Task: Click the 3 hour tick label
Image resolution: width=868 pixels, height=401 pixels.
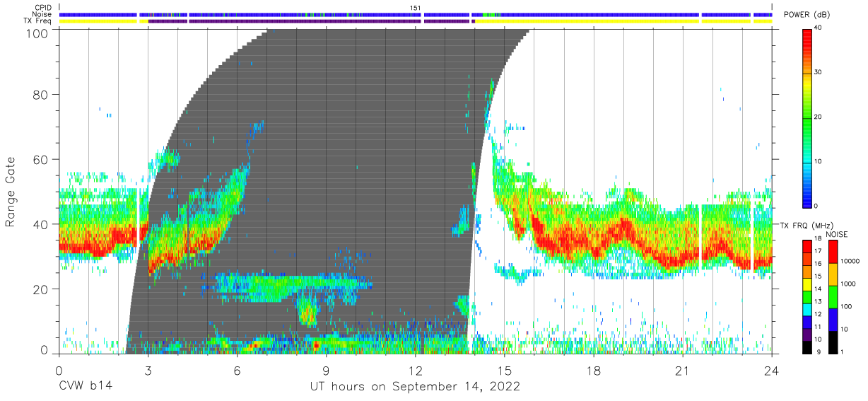Action: 148,371
